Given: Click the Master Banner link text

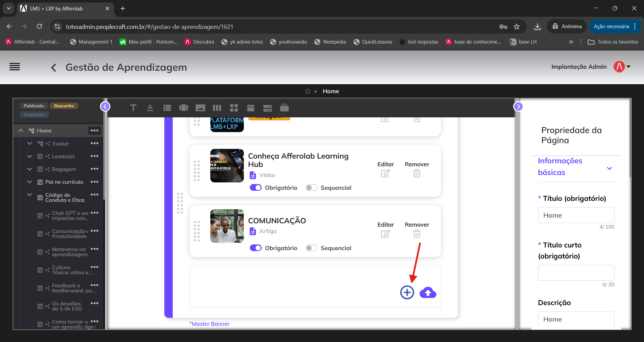Looking at the screenshot, I should pos(209,324).
